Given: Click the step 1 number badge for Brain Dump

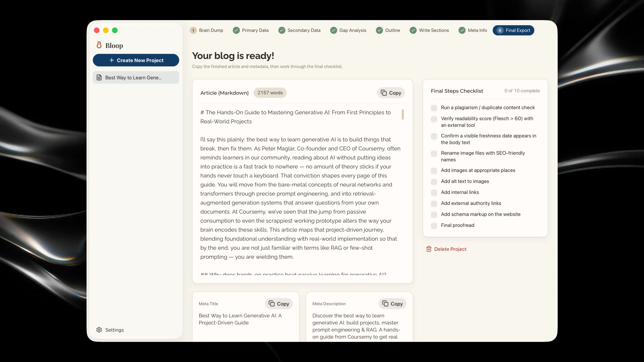Looking at the screenshot, I should pos(193,31).
